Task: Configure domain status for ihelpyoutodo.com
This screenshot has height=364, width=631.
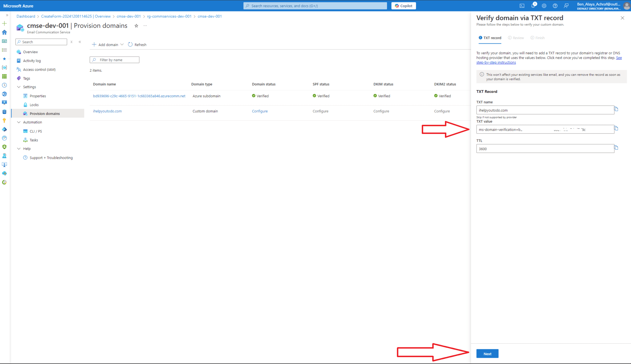Action: point(259,111)
